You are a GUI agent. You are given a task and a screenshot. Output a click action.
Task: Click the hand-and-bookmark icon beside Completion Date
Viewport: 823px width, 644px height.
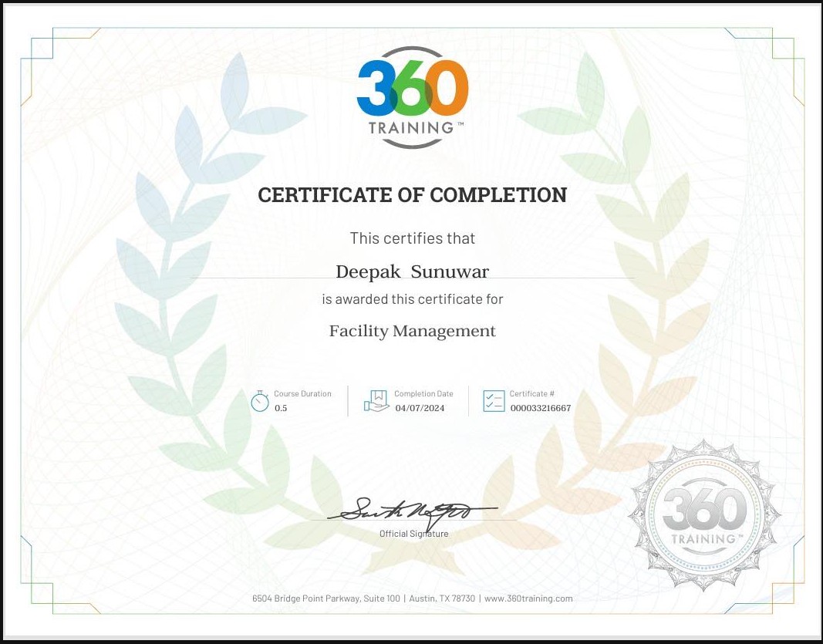click(x=376, y=401)
